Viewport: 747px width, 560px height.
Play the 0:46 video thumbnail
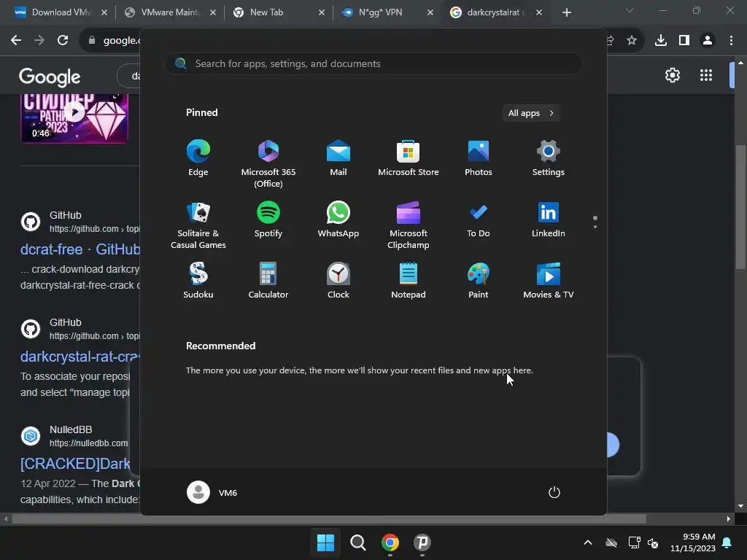(x=74, y=118)
